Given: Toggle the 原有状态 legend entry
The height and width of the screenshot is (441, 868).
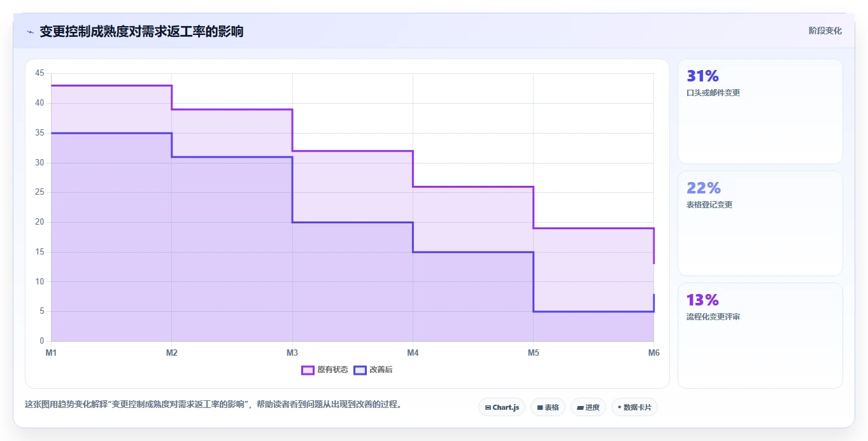Looking at the screenshot, I should (325, 370).
